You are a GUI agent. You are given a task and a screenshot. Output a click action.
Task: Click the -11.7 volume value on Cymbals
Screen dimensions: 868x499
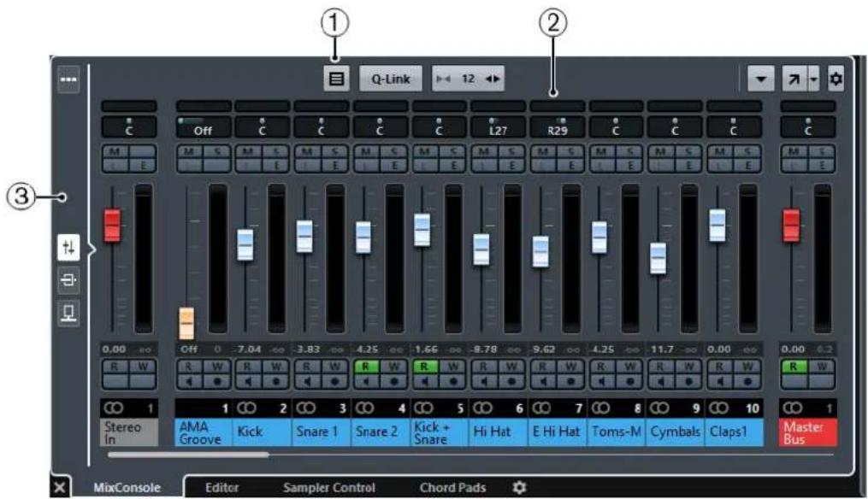tap(662, 349)
